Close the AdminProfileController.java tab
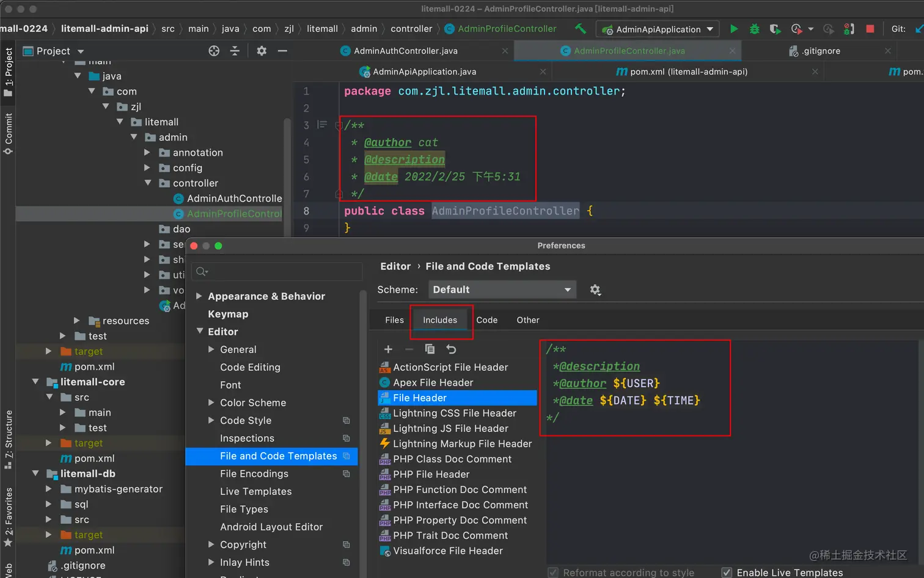The width and height of the screenshot is (924, 578). coord(732,51)
